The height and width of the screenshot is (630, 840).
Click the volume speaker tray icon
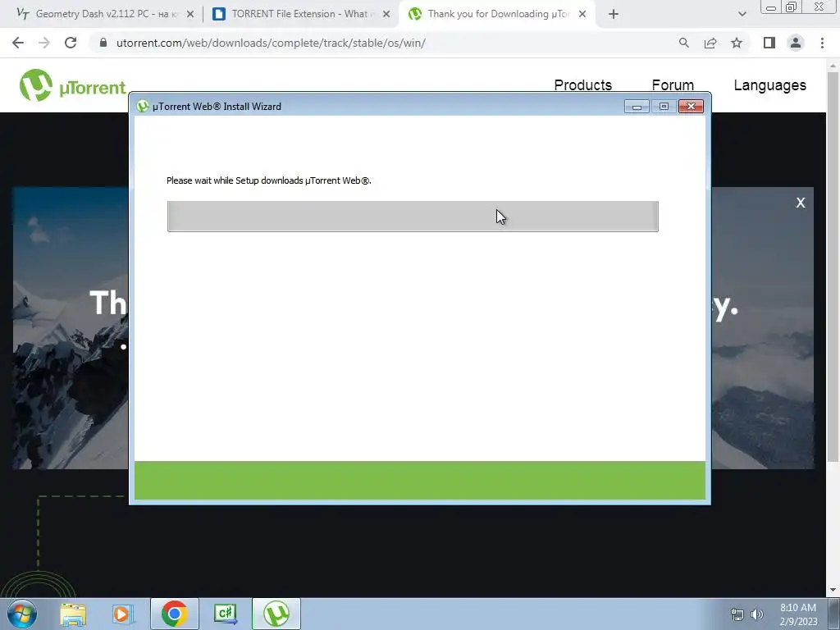[x=757, y=614]
